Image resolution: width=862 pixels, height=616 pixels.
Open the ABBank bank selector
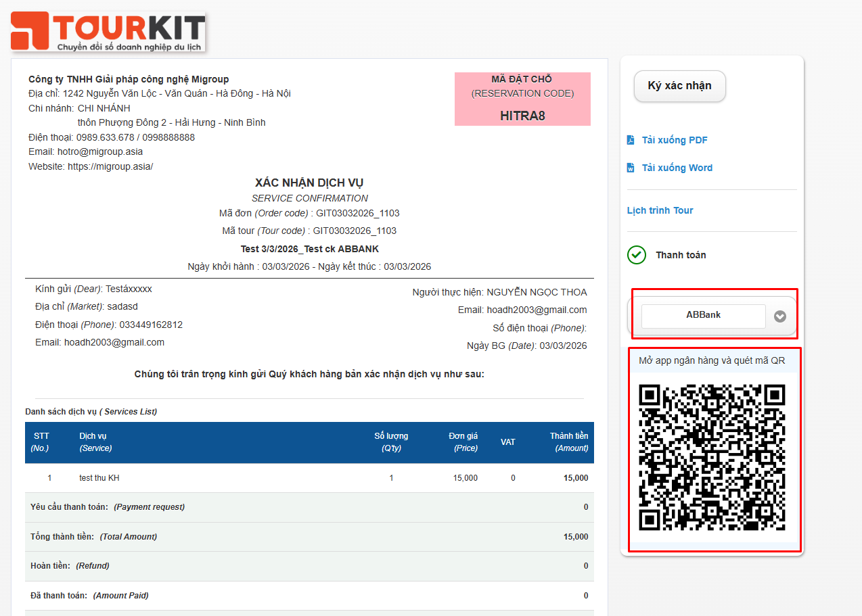[x=703, y=316]
